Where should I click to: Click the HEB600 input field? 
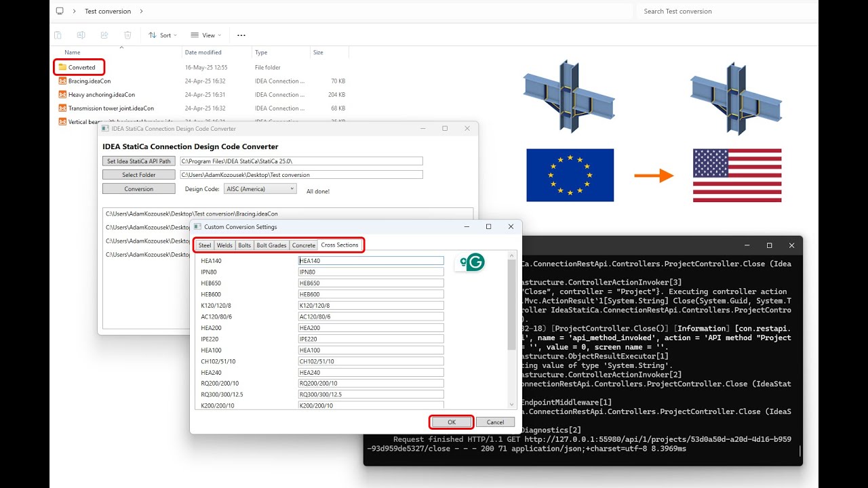tap(371, 294)
